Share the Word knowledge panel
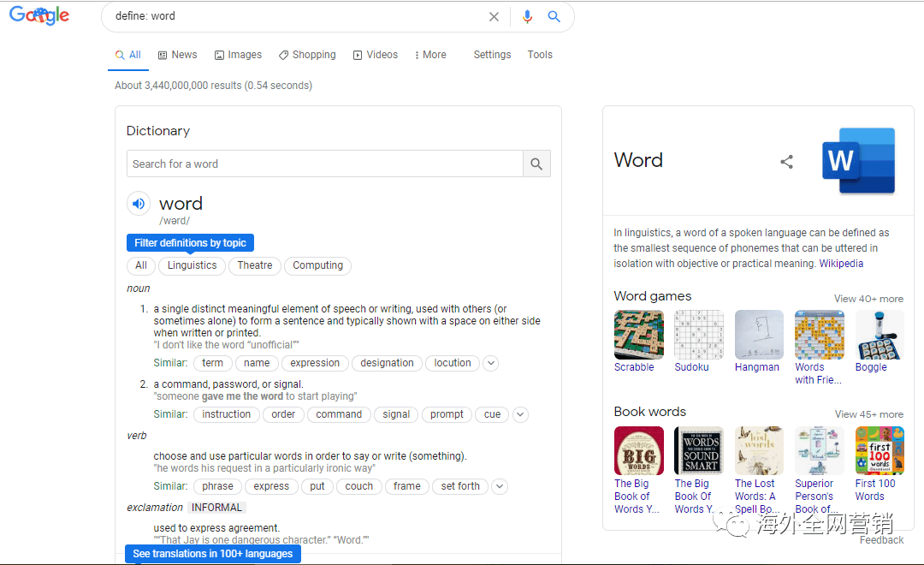The height and width of the screenshot is (565, 924). (787, 162)
